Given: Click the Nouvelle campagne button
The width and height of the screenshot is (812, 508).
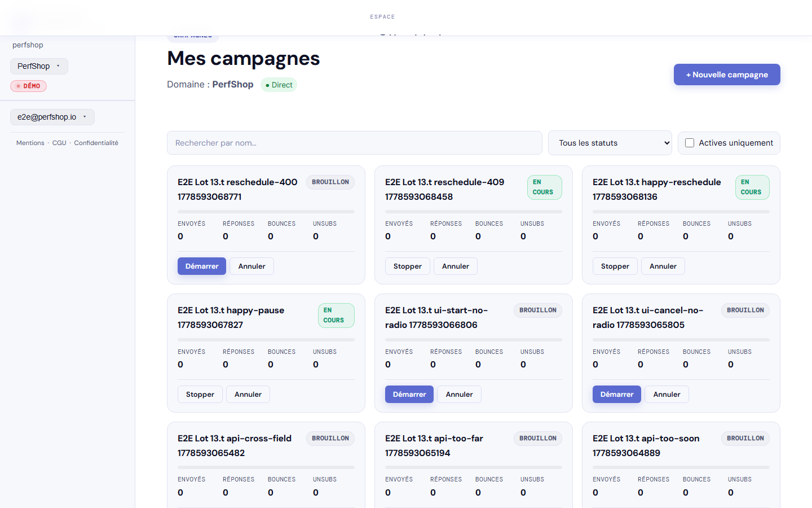Looking at the screenshot, I should [727, 75].
